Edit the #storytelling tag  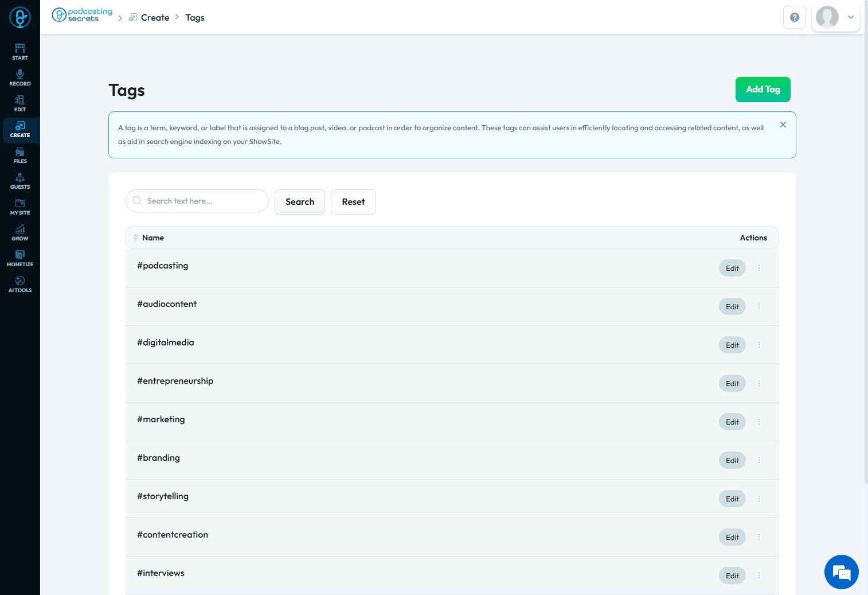pyautogui.click(x=732, y=499)
